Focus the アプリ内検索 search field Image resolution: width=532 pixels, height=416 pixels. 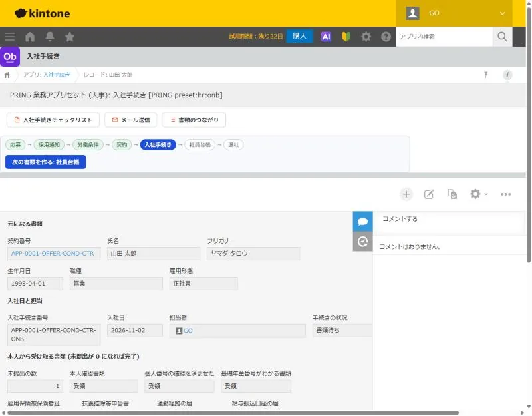(444, 37)
